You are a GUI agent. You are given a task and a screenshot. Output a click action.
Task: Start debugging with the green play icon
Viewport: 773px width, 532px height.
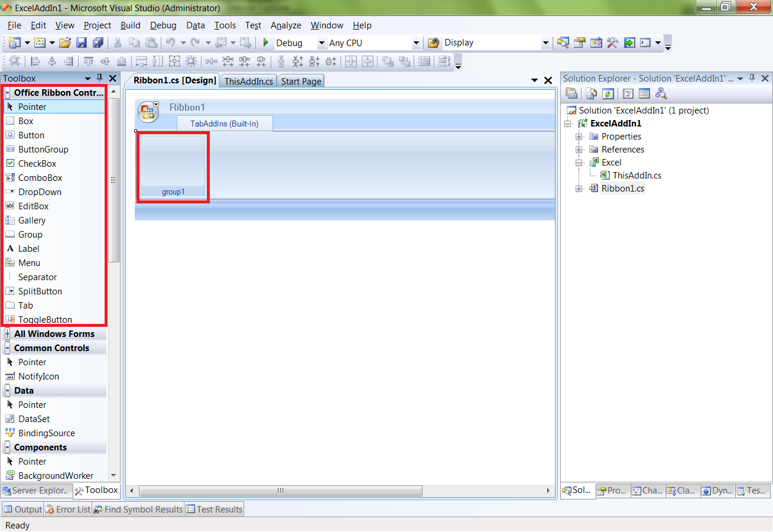pyautogui.click(x=266, y=43)
